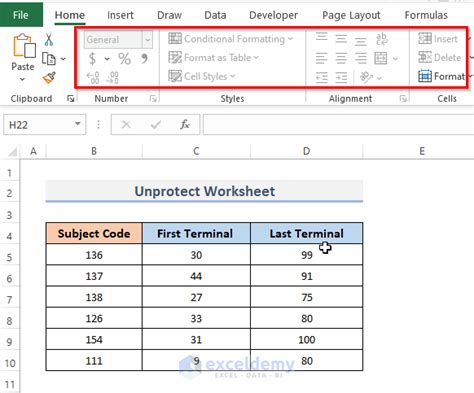Click the Copy icon
Screen dimensions: 474x393
49,59
